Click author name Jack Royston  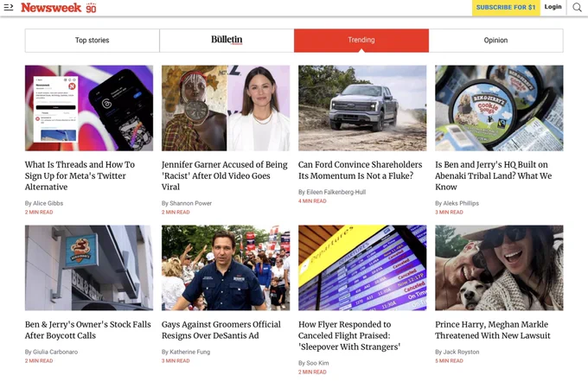pos(461,352)
